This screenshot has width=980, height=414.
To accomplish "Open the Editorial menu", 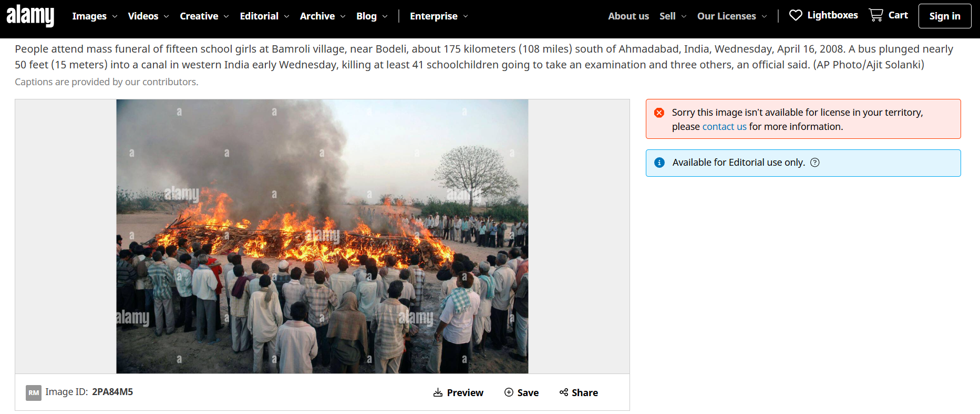I will [x=264, y=16].
